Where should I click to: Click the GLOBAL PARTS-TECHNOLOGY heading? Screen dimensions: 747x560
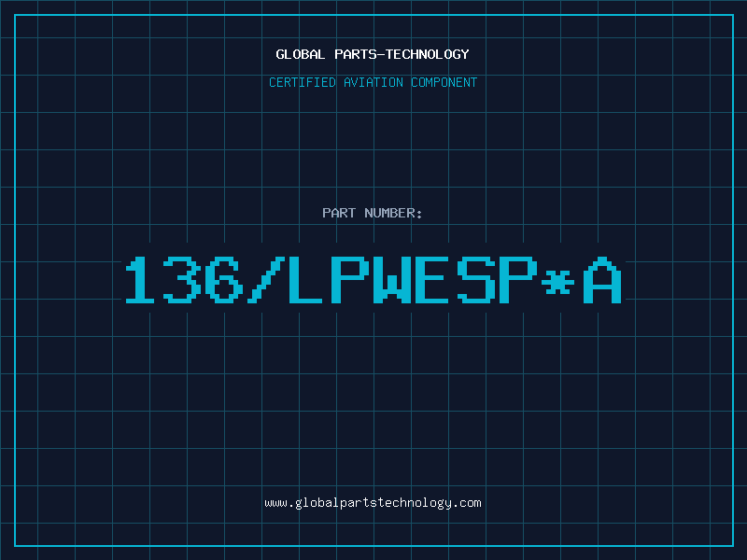(373, 54)
